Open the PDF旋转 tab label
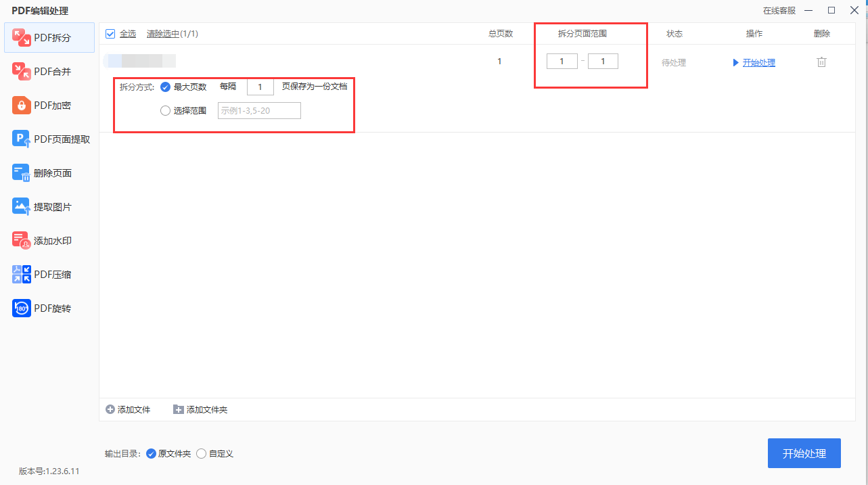 pos(53,308)
